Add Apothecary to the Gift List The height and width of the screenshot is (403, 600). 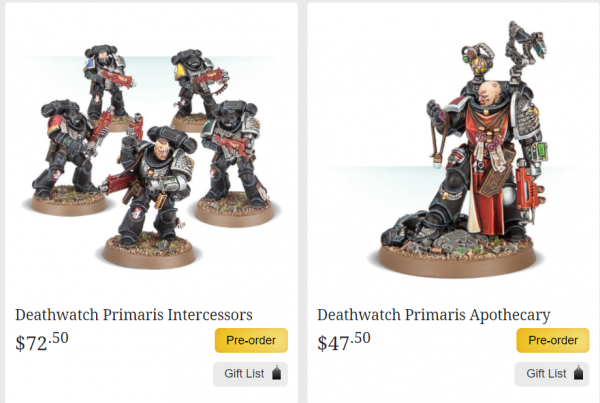tap(552, 374)
